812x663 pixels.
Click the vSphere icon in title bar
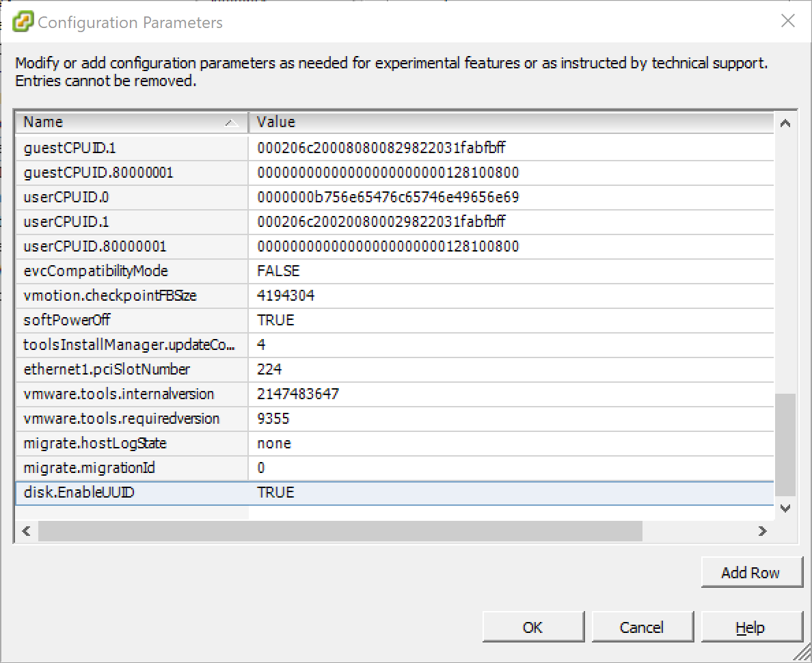23,22
